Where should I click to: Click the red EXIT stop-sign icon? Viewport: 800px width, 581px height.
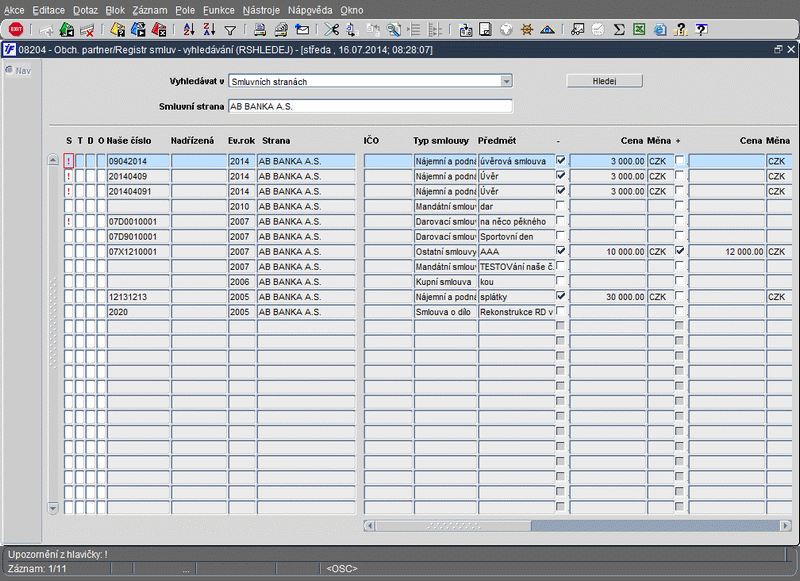pos(16,30)
